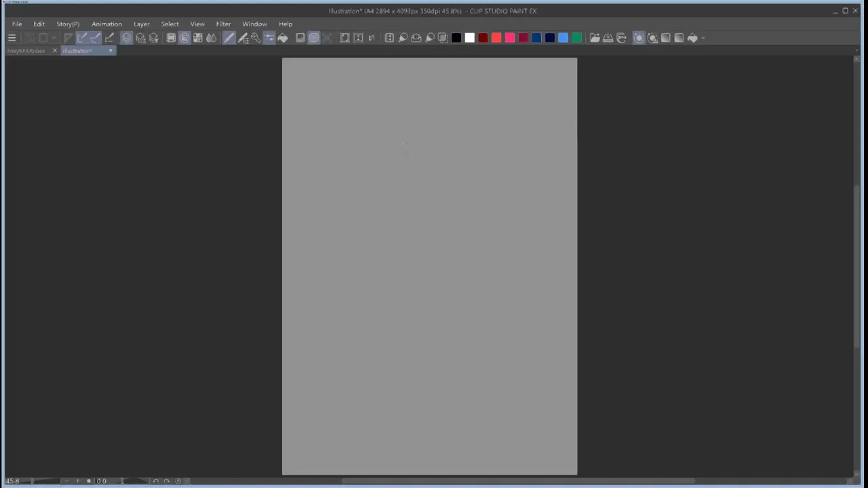The height and width of the screenshot is (488, 868).
Task: Pick the green color swatch
Action: coord(576,38)
